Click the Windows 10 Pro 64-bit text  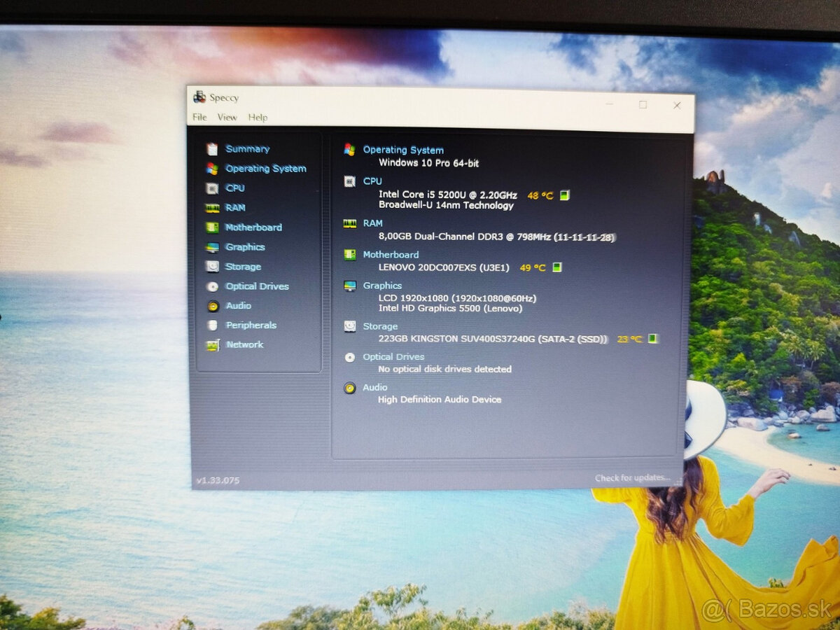(428, 162)
